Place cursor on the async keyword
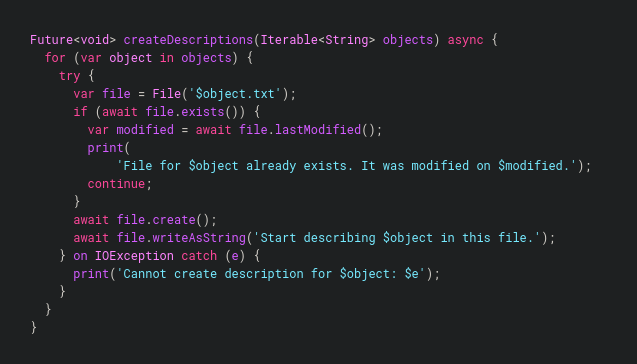 (465, 40)
